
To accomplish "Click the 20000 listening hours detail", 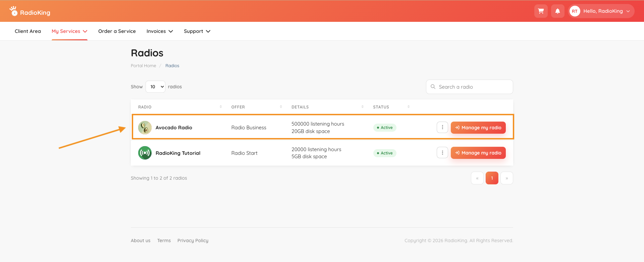I will [316, 149].
